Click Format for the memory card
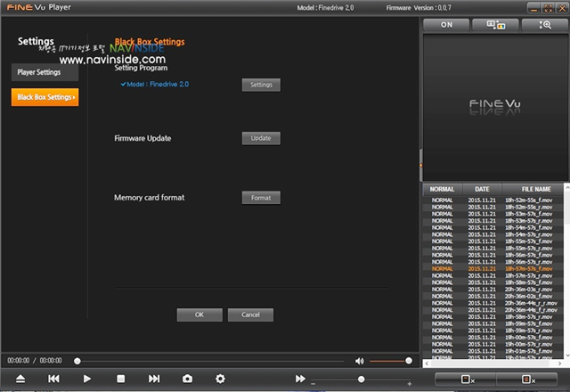Viewport: 570px width, 392px height. pyautogui.click(x=261, y=198)
